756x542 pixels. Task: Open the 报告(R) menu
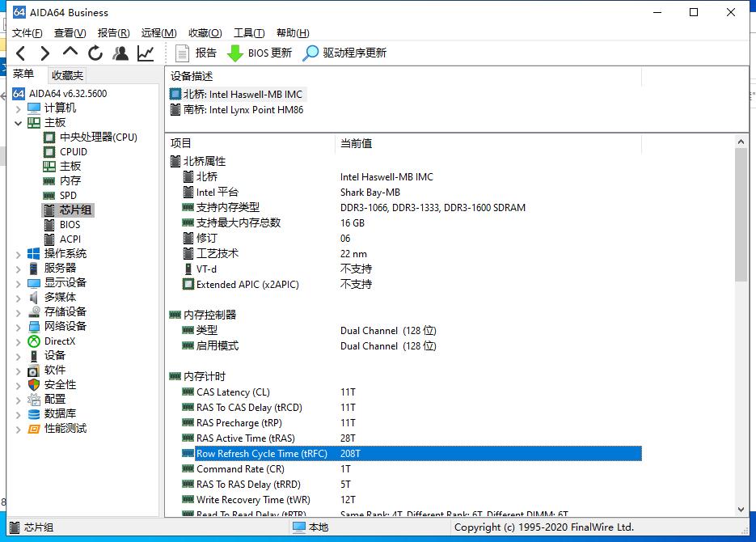[113, 33]
